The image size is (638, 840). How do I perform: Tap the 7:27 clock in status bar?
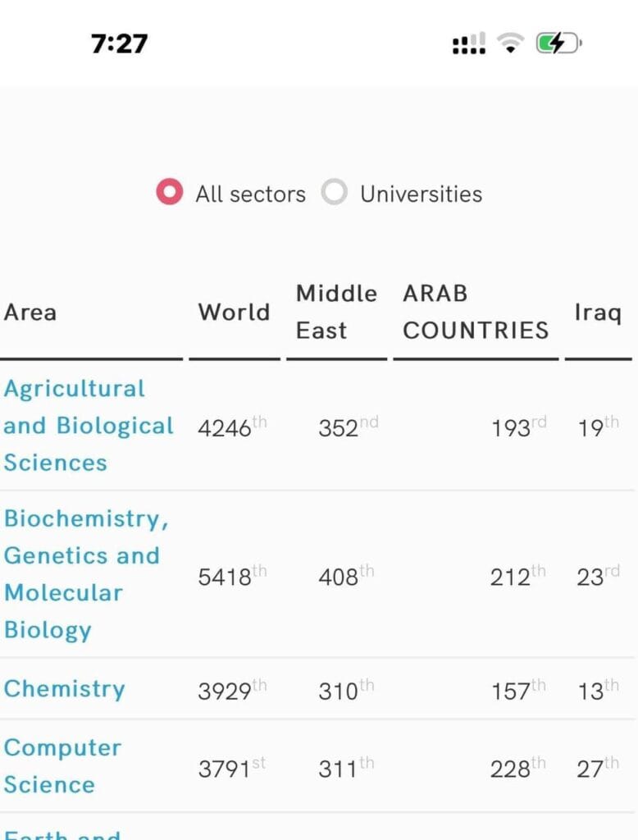tap(119, 43)
